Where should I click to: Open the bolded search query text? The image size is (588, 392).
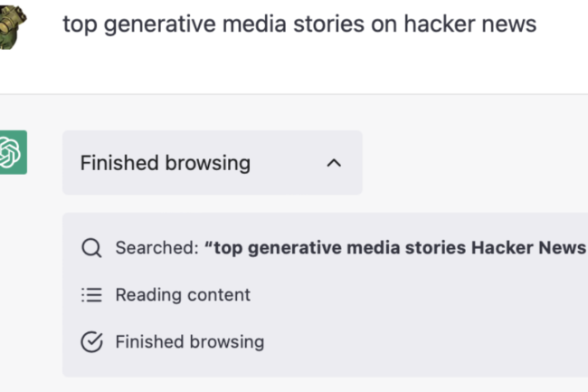point(395,248)
